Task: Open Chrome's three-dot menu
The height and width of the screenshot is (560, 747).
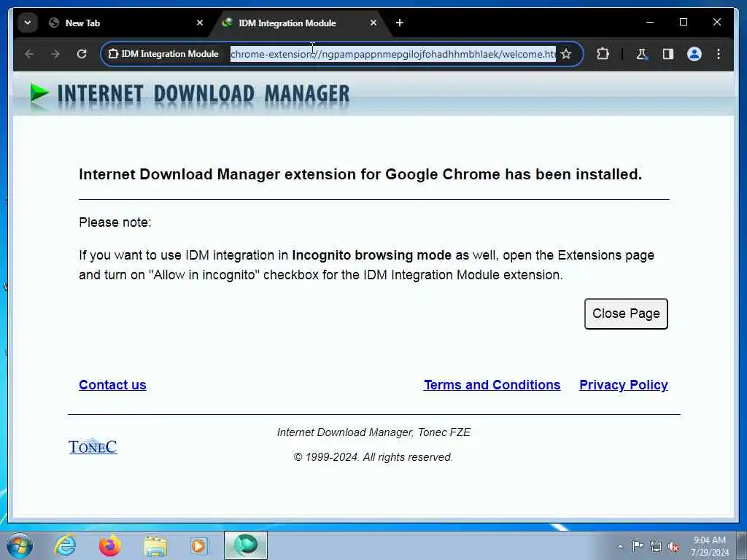Action: (x=719, y=54)
